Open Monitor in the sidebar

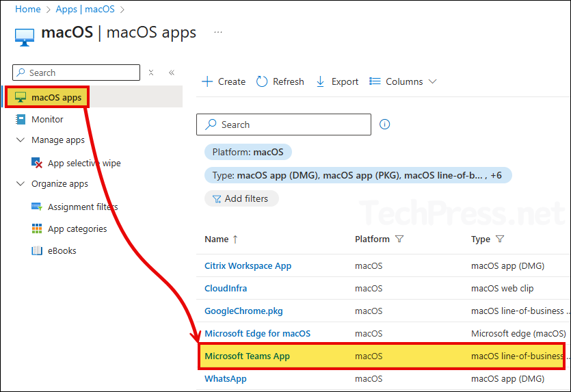pyautogui.click(x=47, y=119)
